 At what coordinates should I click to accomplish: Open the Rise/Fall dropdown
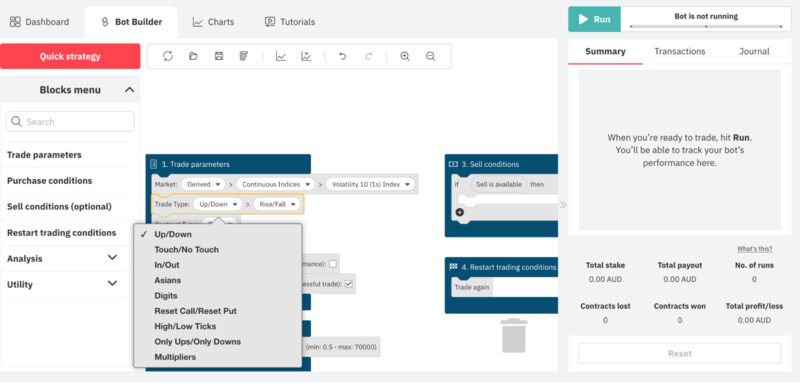(276, 204)
